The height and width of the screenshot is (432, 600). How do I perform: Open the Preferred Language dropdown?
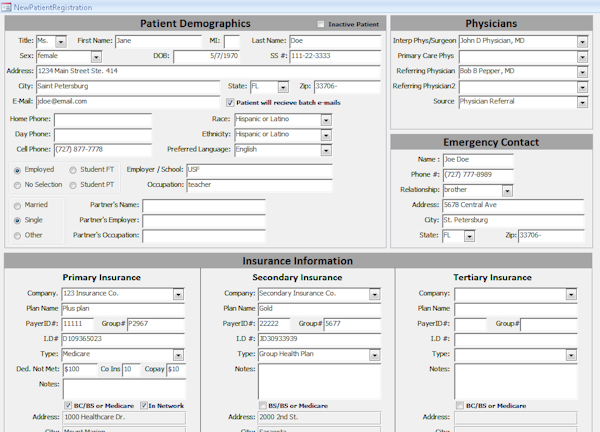pos(326,150)
